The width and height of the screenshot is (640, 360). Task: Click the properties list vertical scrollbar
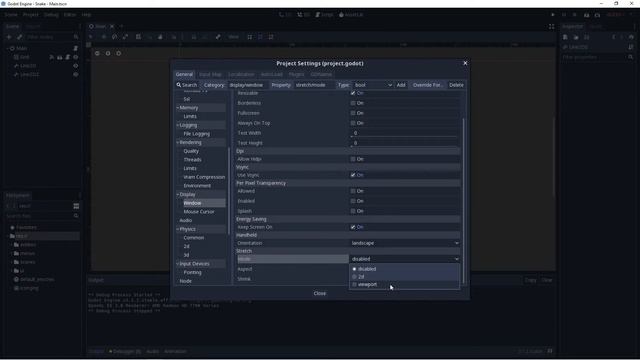tap(463, 200)
